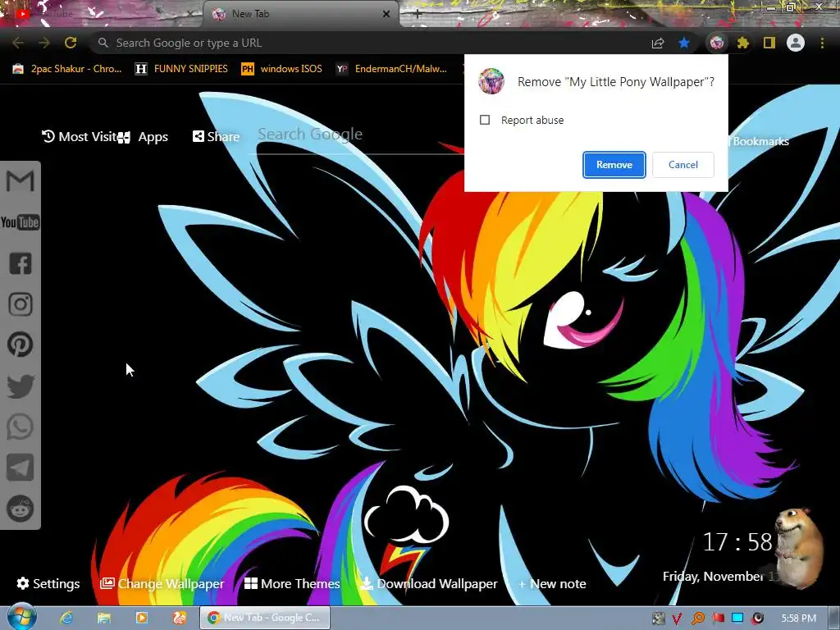Open the Extensions puzzle menu
Viewport: 840px width, 630px height.
tap(742, 43)
